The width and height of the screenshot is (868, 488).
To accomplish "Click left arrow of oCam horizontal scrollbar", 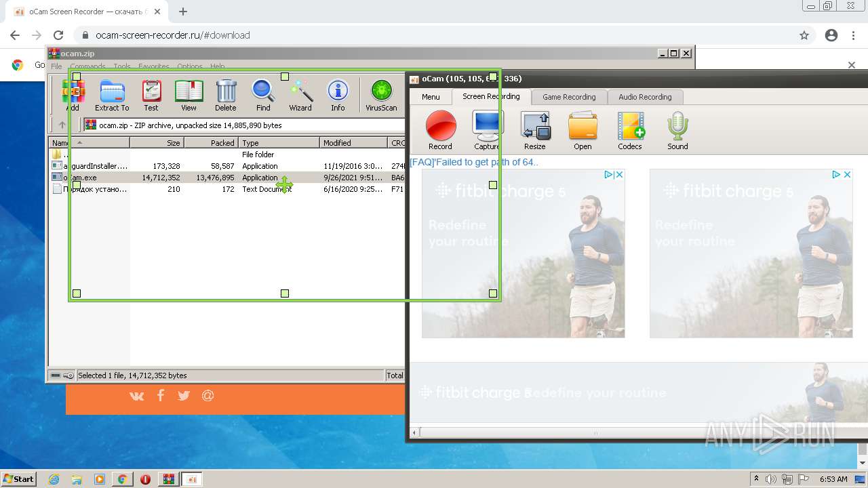I will tap(415, 432).
